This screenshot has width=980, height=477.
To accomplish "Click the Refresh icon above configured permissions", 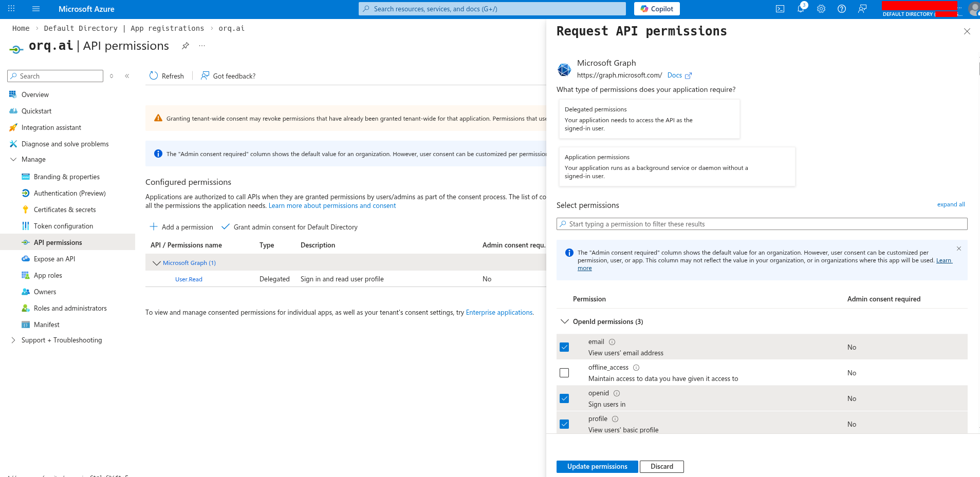I will click(154, 75).
